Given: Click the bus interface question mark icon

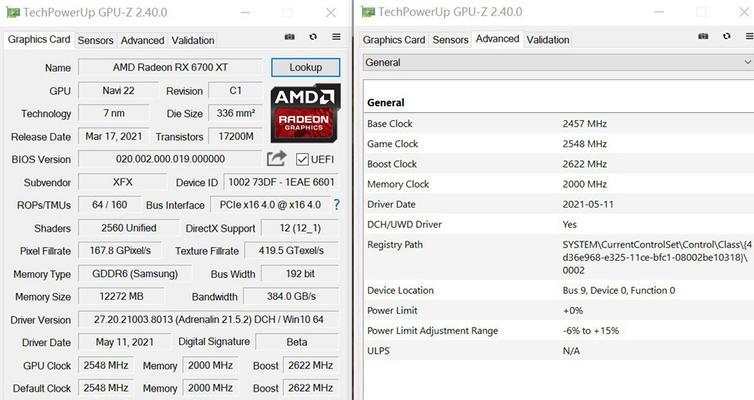Looking at the screenshot, I should (x=337, y=205).
